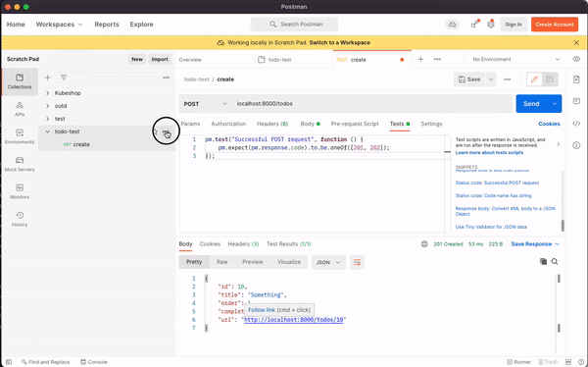Follow the localhost todos/10 link
The image size is (588, 367).
tap(294, 320)
